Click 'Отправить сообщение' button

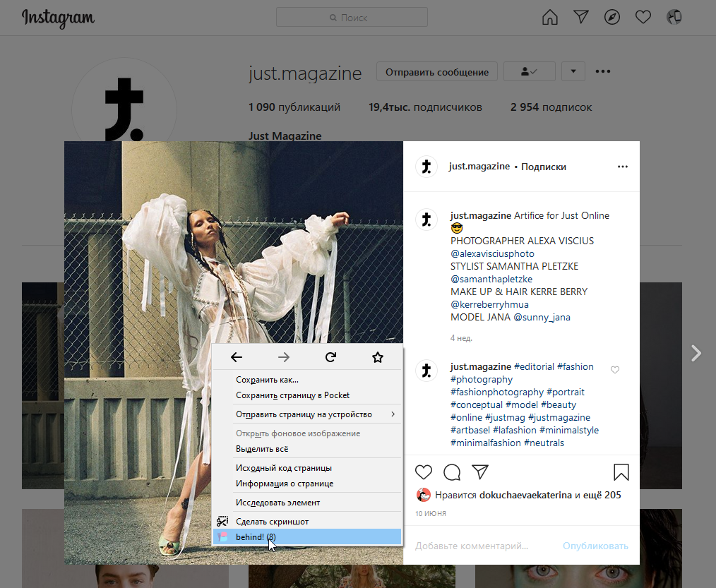436,72
